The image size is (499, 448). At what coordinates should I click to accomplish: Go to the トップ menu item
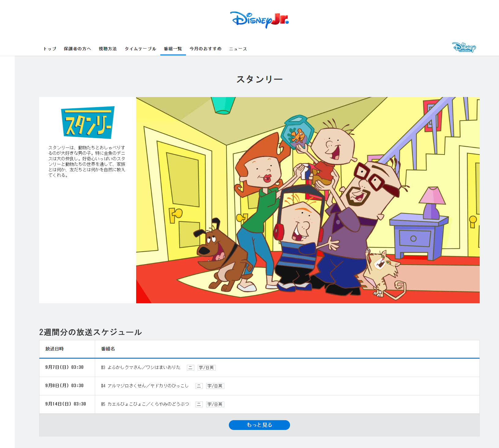[50, 49]
